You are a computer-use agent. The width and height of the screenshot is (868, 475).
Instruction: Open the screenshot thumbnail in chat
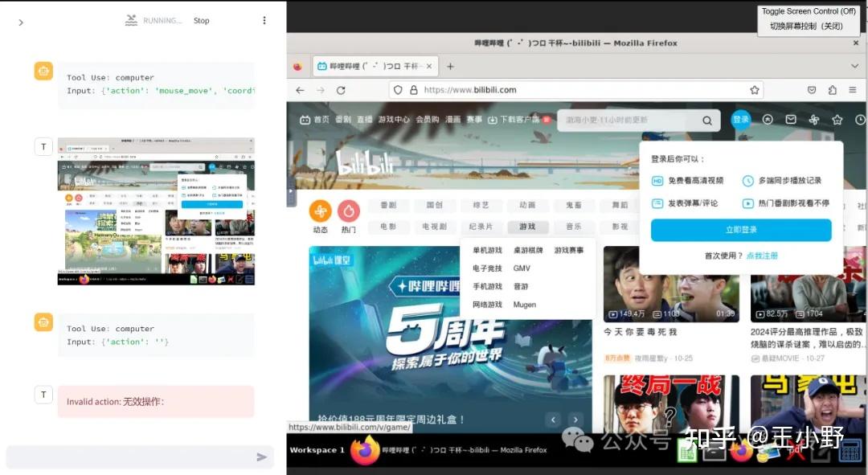[156, 211]
